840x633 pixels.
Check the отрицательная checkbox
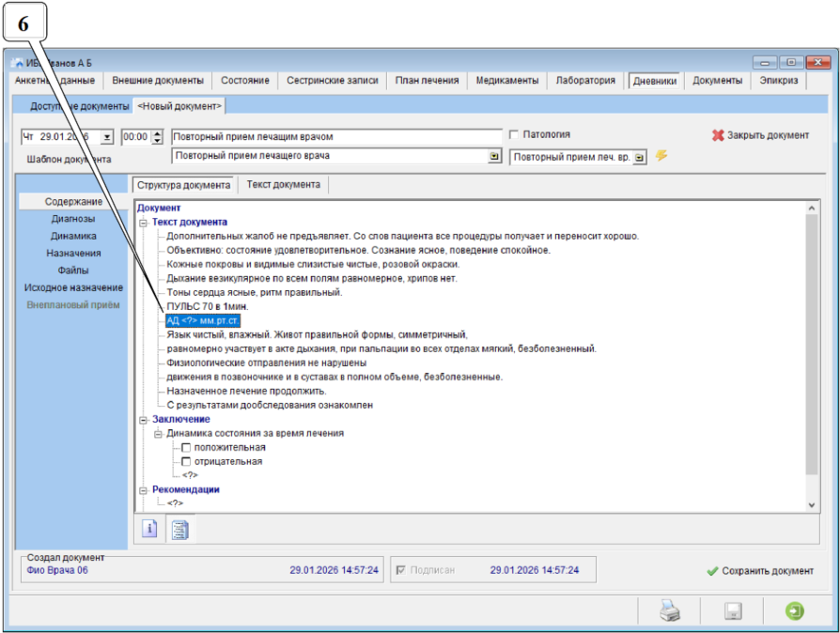186,462
